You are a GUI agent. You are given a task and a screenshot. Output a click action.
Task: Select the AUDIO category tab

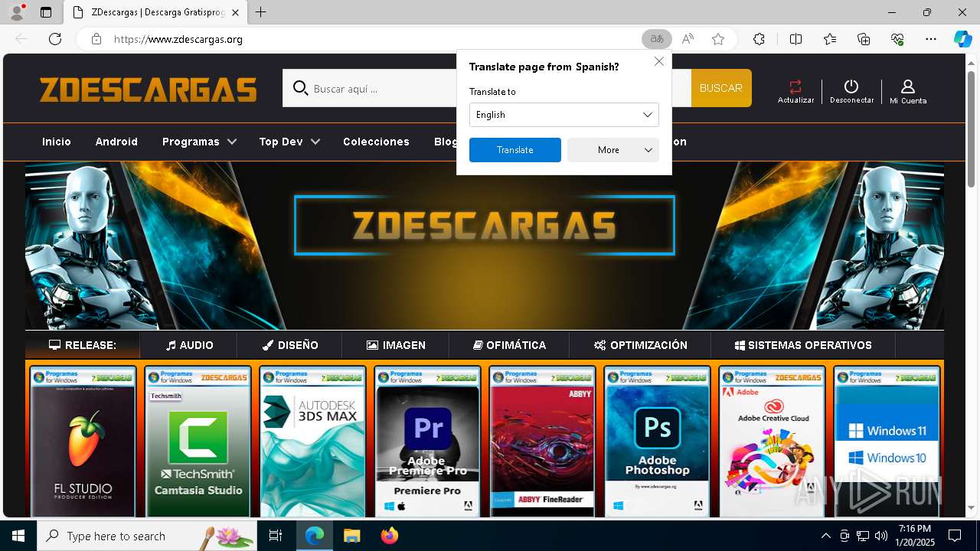tap(189, 345)
